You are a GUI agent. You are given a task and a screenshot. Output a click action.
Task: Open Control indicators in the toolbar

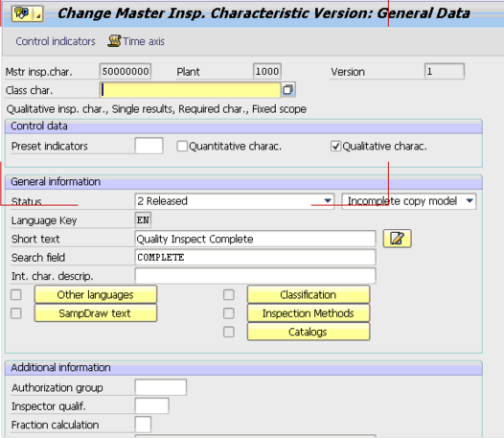coord(56,41)
